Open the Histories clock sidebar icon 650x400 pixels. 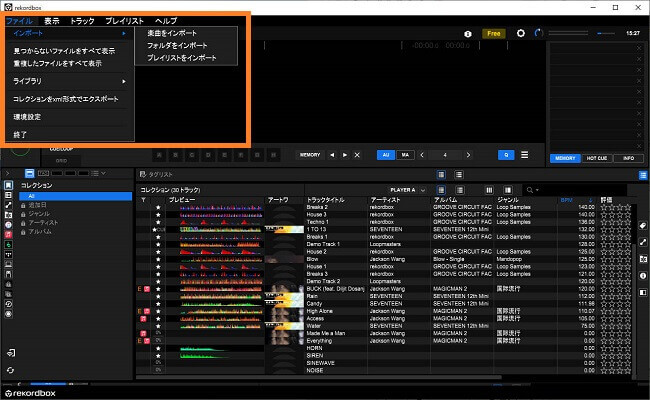pyautogui.click(x=8, y=304)
